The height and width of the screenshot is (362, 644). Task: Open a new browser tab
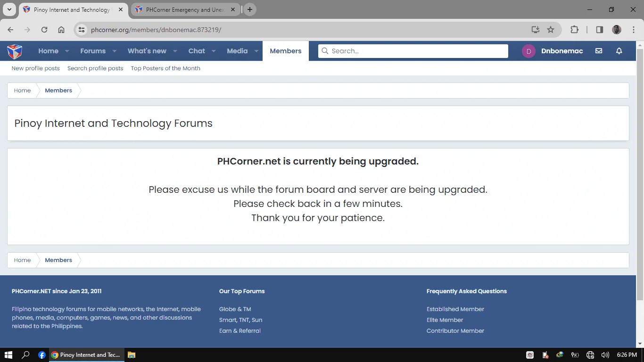pyautogui.click(x=250, y=9)
